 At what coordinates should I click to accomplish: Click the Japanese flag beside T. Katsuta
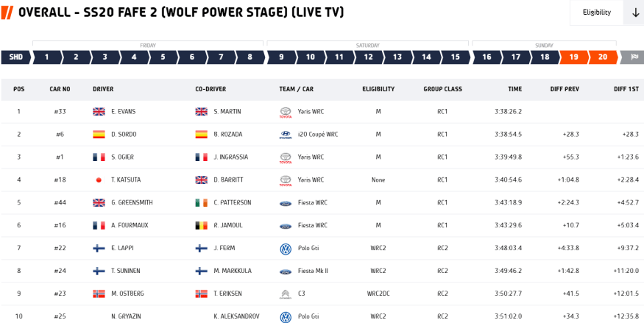[x=99, y=180]
